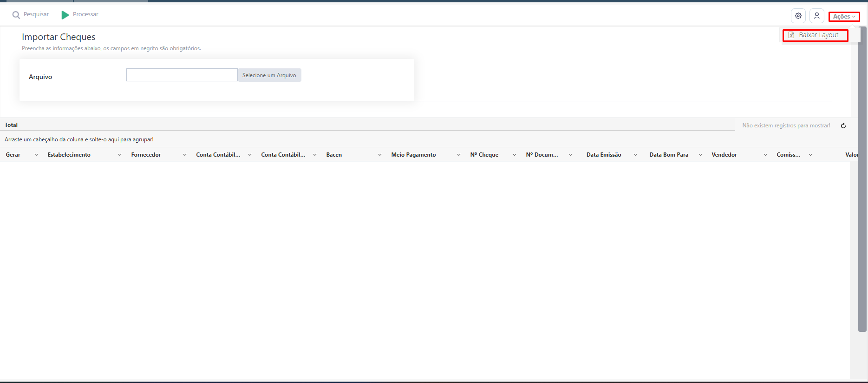
Task: Click the group-by drop area text
Action: 79,139
